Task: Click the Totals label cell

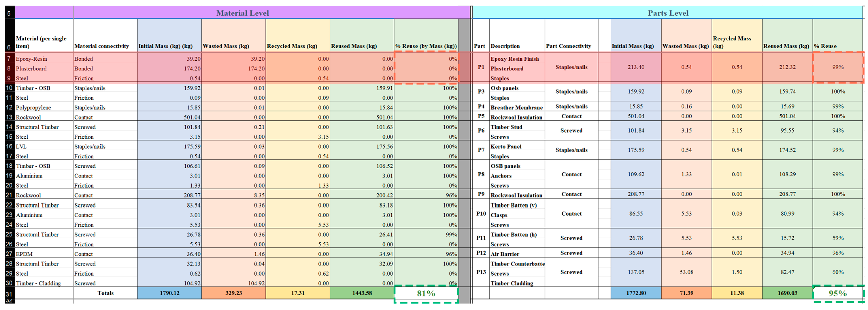Action: [x=105, y=293]
